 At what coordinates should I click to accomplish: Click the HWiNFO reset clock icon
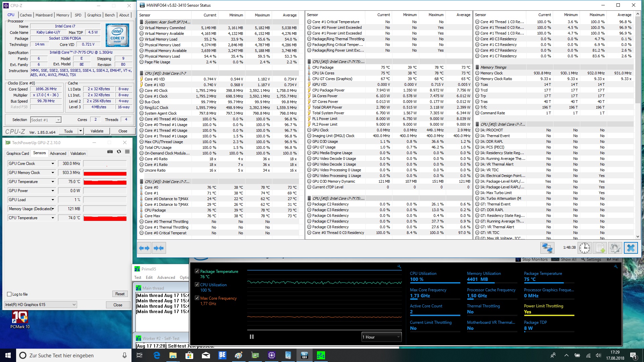click(x=585, y=248)
